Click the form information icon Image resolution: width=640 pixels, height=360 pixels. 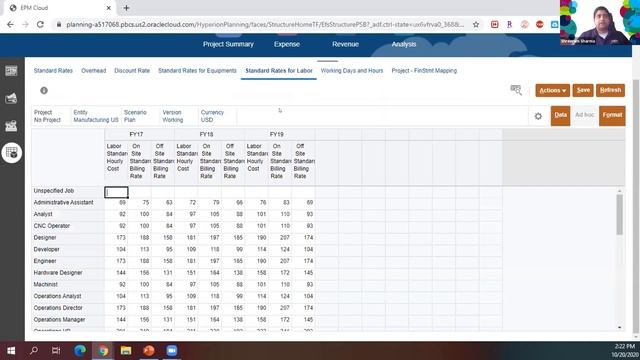[x=44, y=91]
